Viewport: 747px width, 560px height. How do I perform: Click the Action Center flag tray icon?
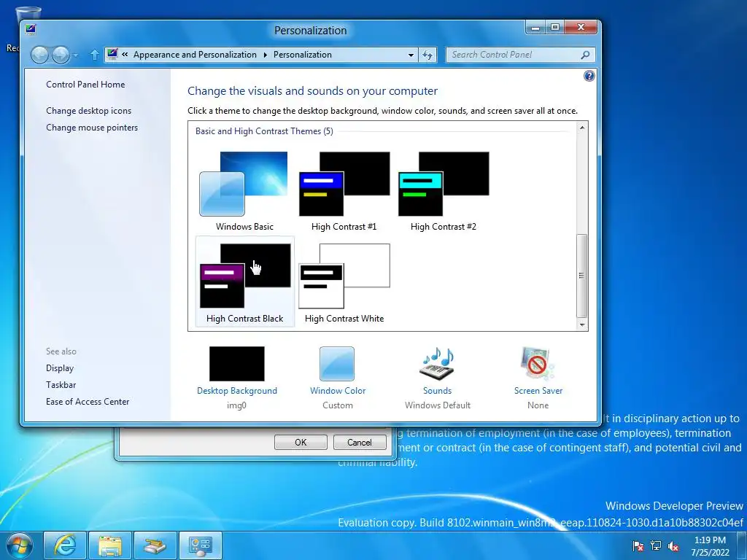(x=638, y=546)
